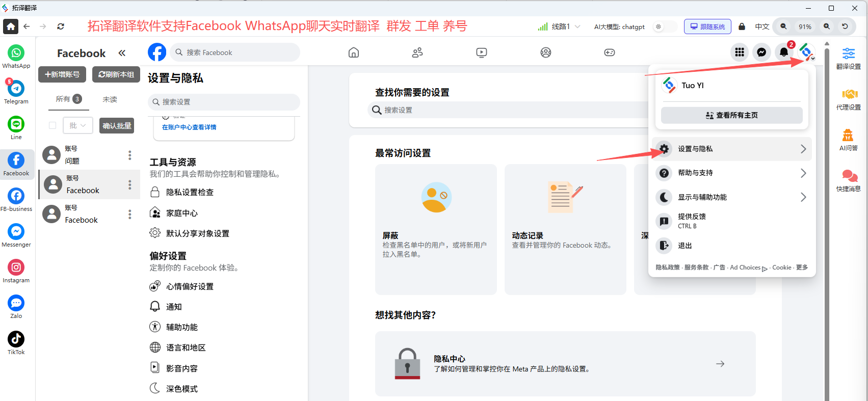Click the 搜索设置 field in the left settings panel
This screenshot has width=868, height=401.
224,102
